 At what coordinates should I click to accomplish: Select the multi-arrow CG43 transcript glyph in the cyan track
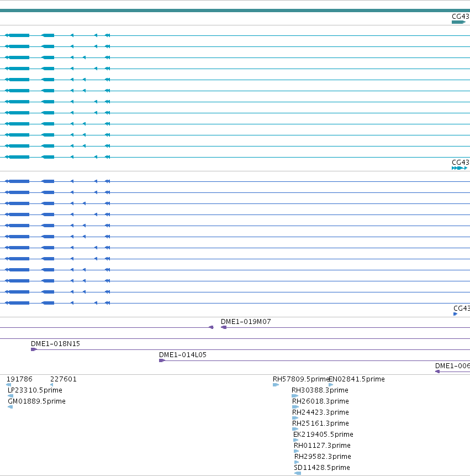(x=460, y=168)
